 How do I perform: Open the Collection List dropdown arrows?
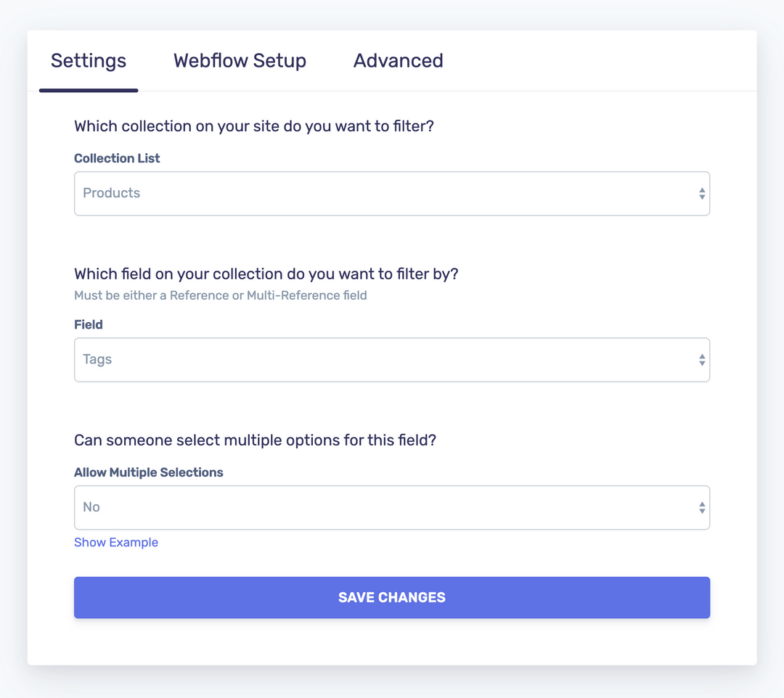click(702, 193)
